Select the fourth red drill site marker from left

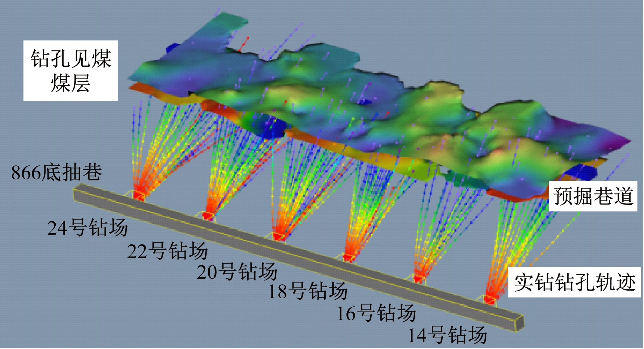[x=348, y=258]
